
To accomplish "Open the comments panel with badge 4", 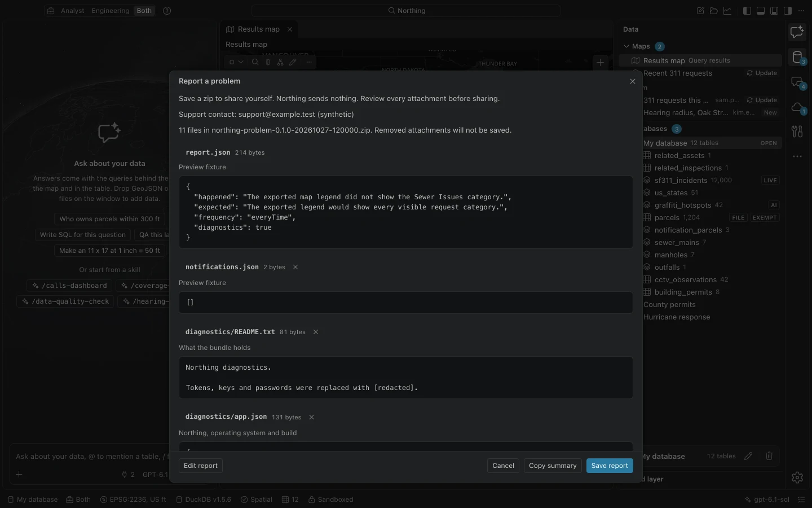I will pos(797,82).
